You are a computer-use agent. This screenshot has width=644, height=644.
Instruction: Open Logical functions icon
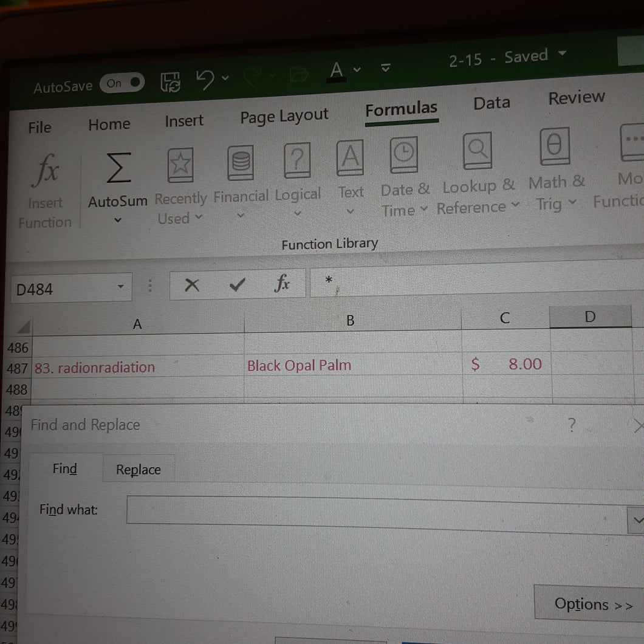pyautogui.click(x=297, y=160)
